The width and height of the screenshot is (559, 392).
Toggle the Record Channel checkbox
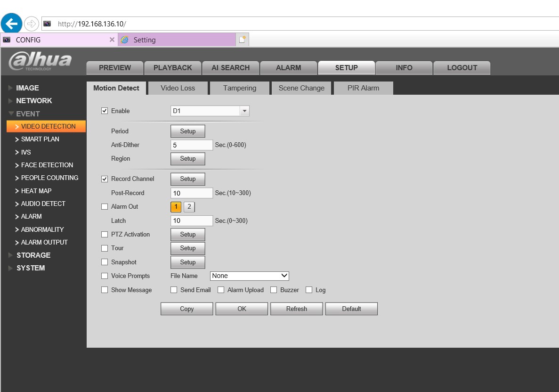click(105, 179)
